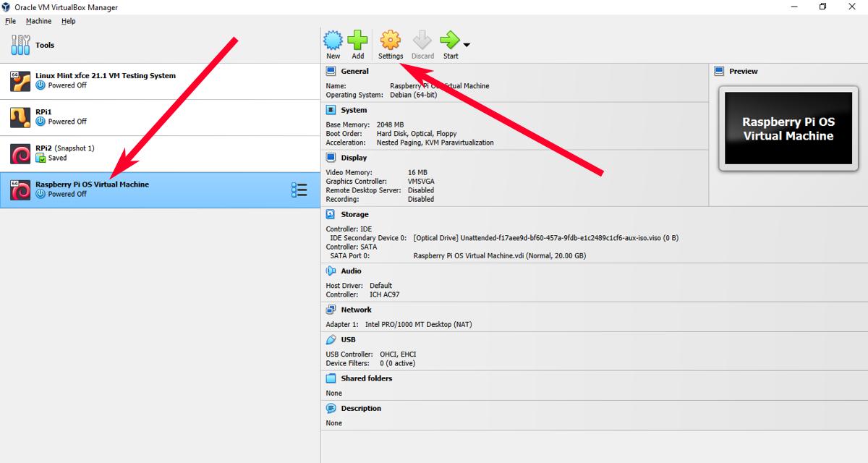Open the machine list menu next to Raspberry Pi VM
Image resolution: width=868 pixels, height=463 pixels.
pyautogui.click(x=299, y=189)
